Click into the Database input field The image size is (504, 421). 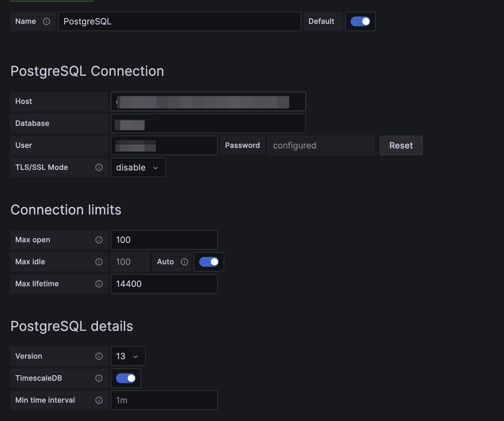[208, 123]
